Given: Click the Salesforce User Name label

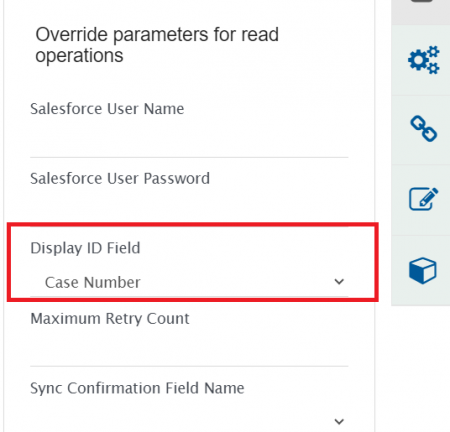Looking at the screenshot, I should coord(107,109).
